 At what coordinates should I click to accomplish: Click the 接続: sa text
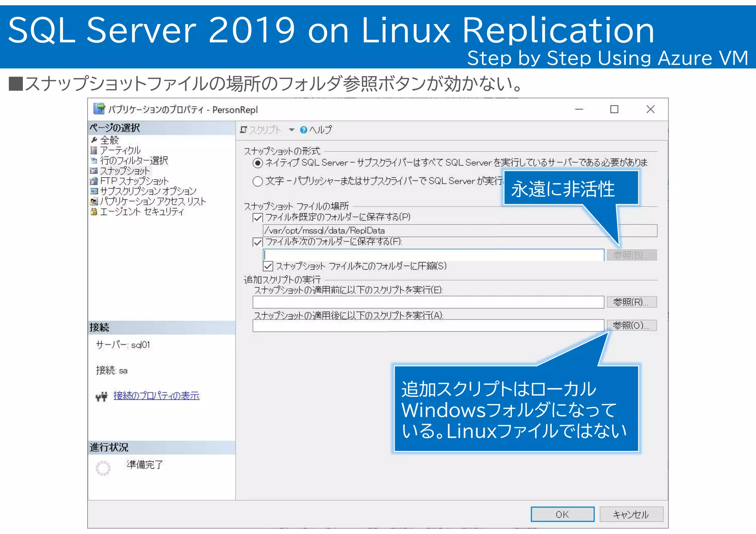(112, 370)
